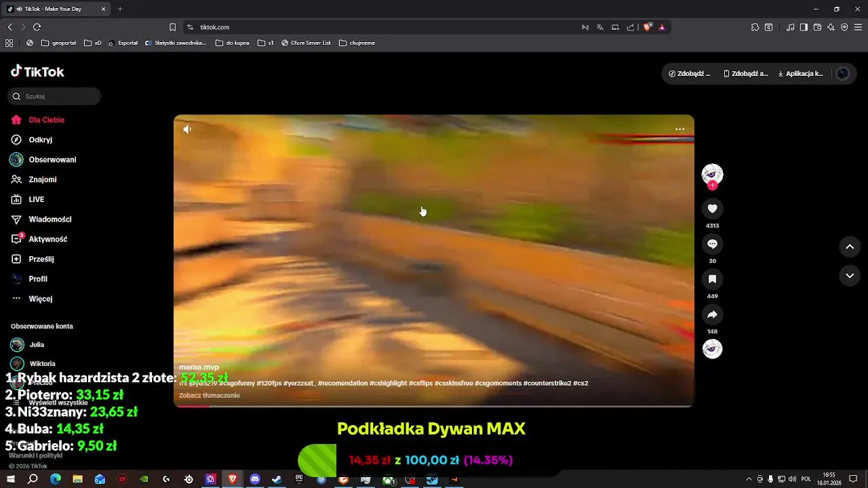The image size is (868, 488).
Task: Open the Znajomi page
Action: click(x=34, y=180)
